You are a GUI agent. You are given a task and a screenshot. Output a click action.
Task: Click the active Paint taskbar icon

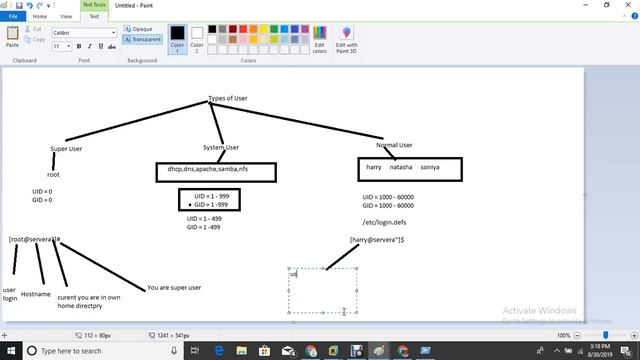click(x=379, y=351)
